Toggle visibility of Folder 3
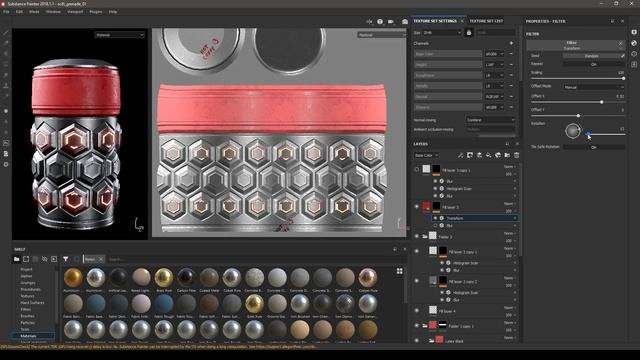The height and width of the screenshot is (360, 640). tap(417, 236)
